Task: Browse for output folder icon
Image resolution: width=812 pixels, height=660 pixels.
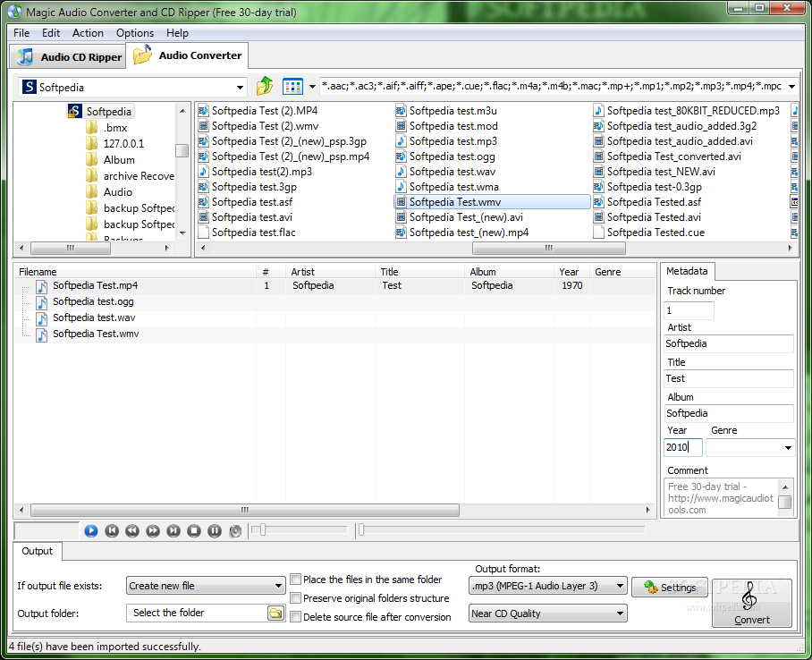Action: coord(275,613)
